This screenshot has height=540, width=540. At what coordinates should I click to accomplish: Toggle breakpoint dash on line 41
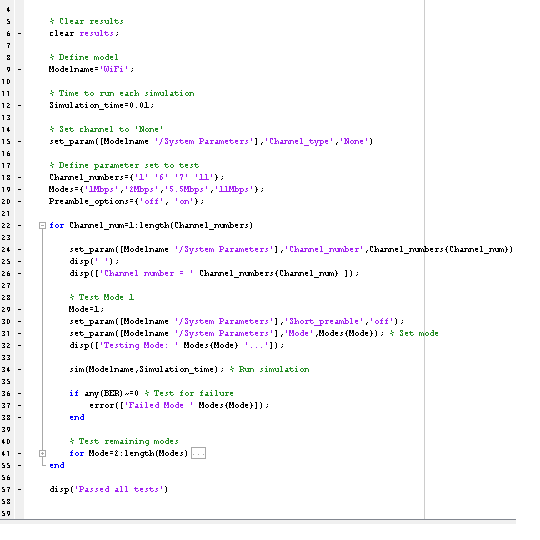click(20, 454)
